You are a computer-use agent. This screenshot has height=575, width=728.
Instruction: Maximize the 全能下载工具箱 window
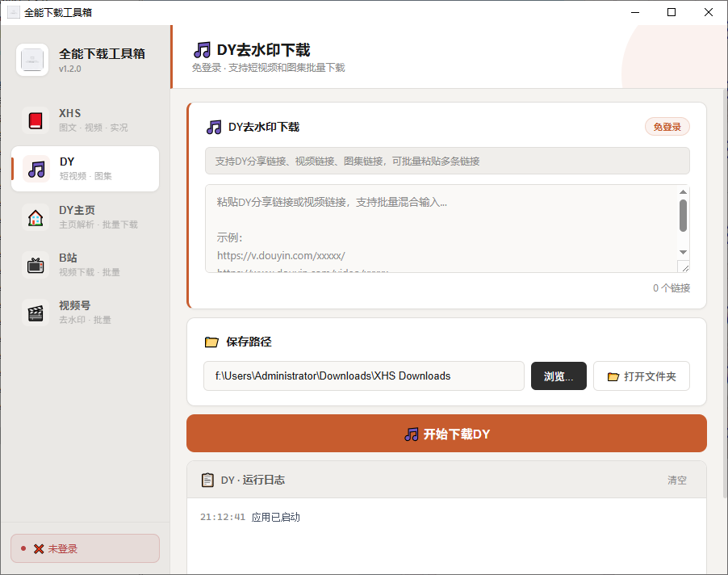(672, 12)
